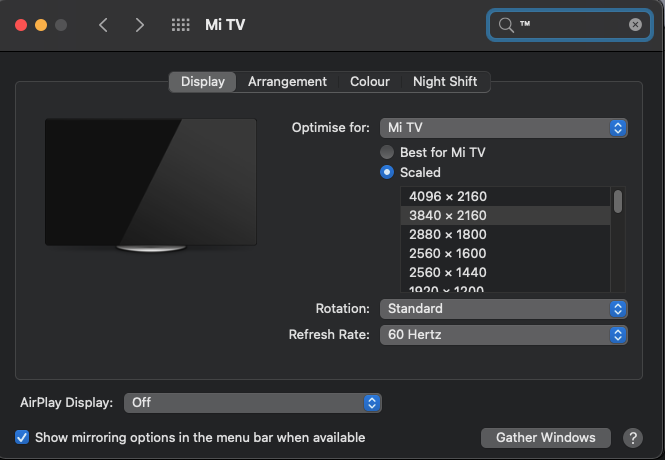
Task: Minimize the window with yellow button
Action: pos(41,25)
